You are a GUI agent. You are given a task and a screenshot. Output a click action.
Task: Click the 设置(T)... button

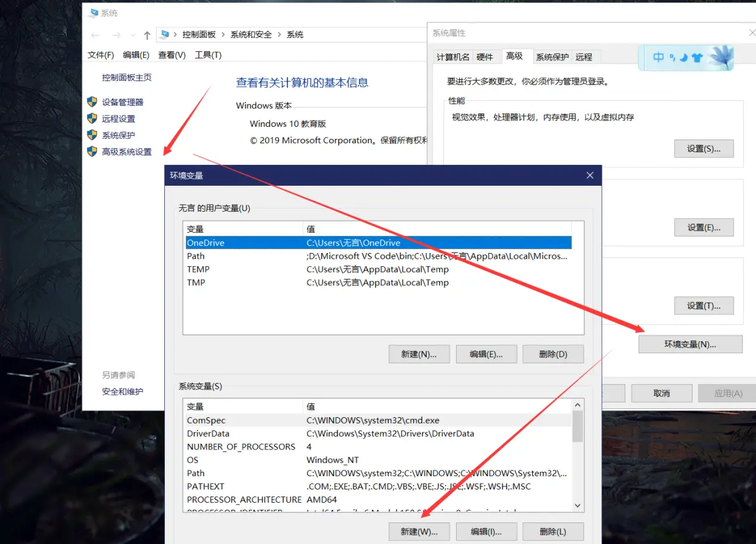[703, 306]
